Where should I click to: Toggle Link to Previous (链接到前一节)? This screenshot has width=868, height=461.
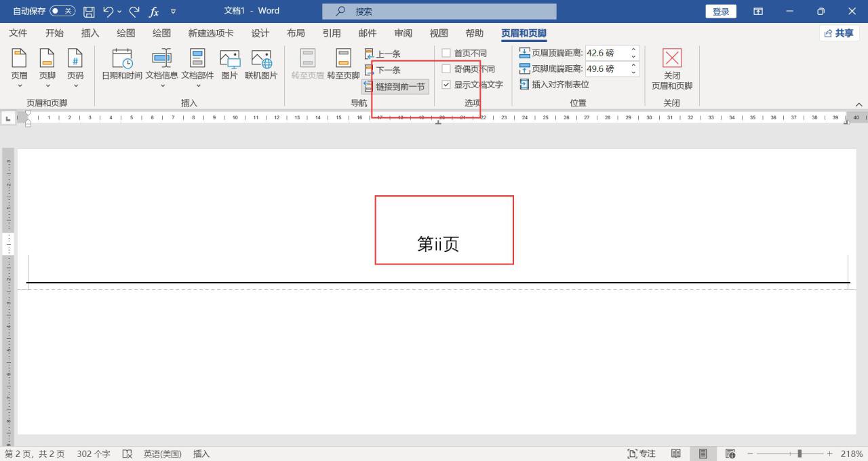(396, 86)
